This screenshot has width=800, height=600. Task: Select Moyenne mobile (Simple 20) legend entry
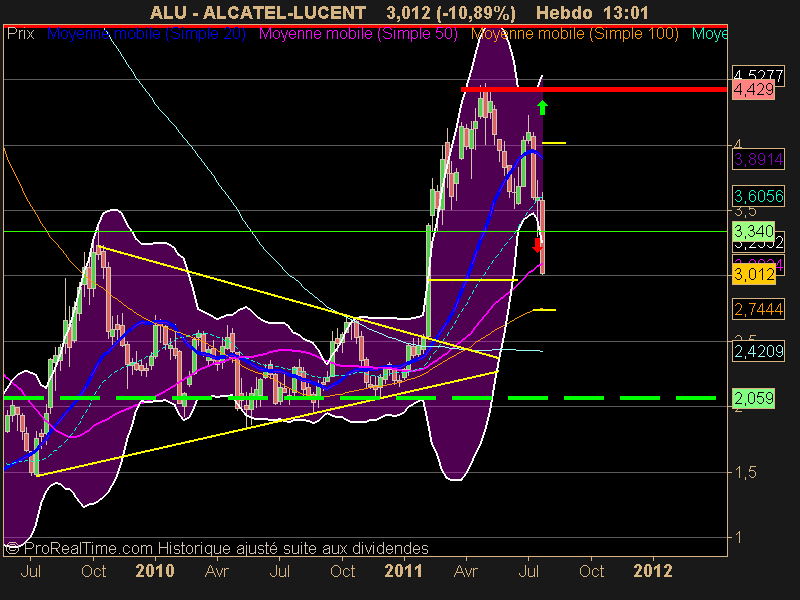pyautogui.click(x=146, y=34)
